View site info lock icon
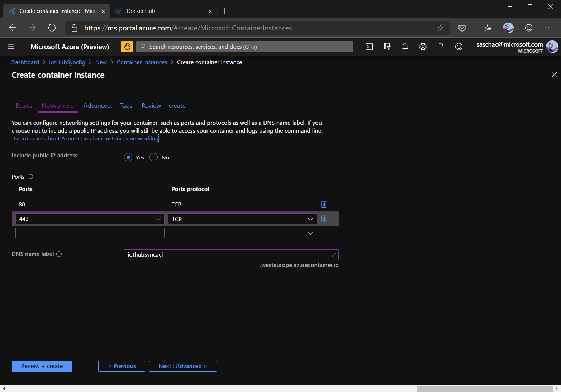 tap(74, 28)
